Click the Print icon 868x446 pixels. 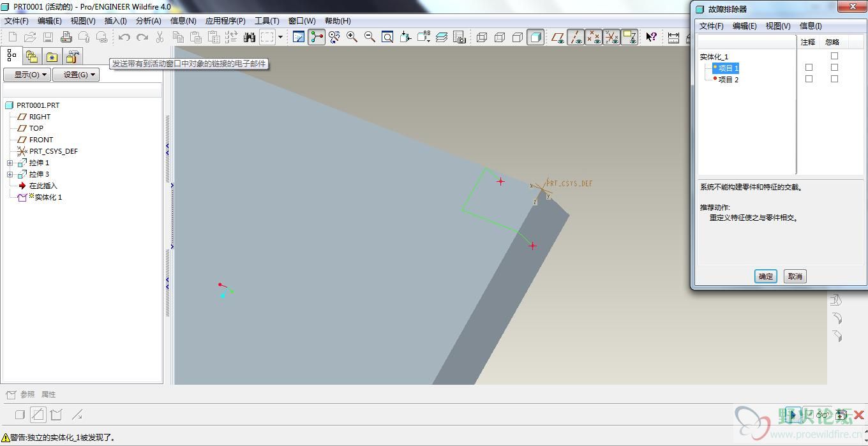(x=66, y=38)
